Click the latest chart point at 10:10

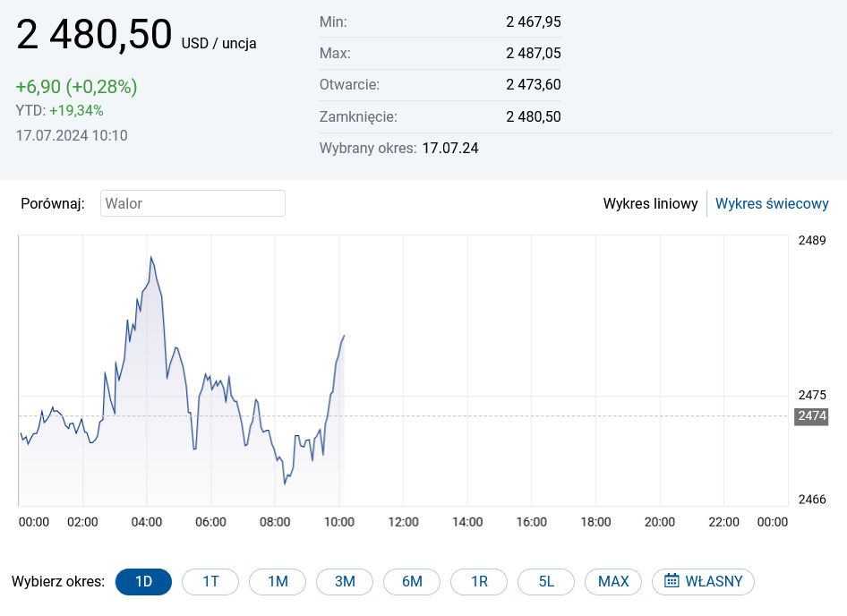344,336
